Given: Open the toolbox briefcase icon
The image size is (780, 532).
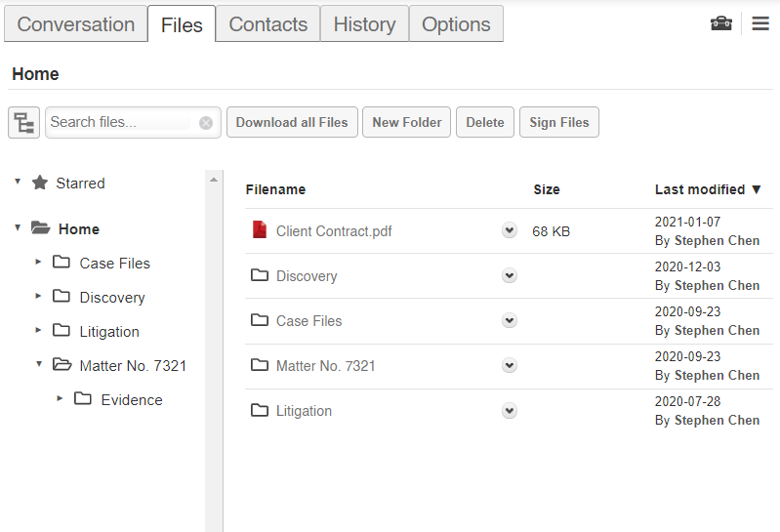Looking at the screenshot, I should click(x=720, y=23).
